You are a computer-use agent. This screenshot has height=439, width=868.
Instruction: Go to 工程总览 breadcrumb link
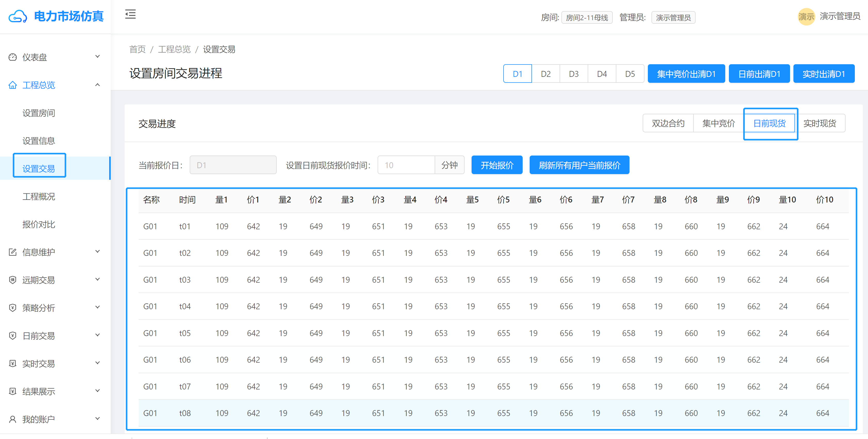pyautogui.click(x=174, y=50)
